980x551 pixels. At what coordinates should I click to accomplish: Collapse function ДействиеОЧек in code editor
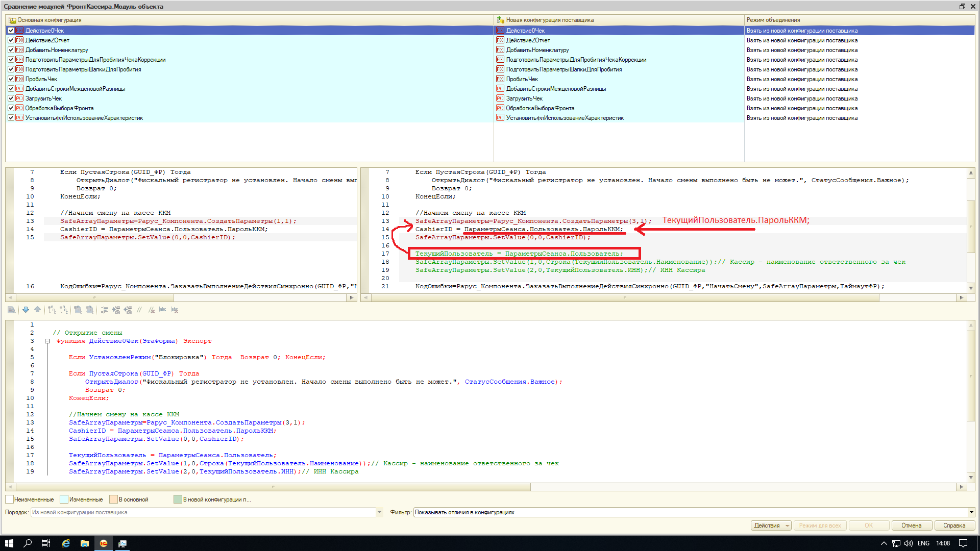tap(47, 341)
